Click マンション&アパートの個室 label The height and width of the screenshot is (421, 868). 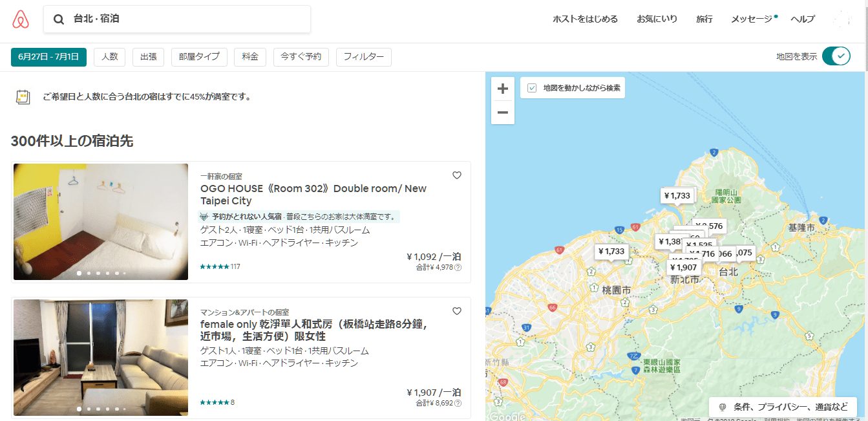tap(244, 312)
